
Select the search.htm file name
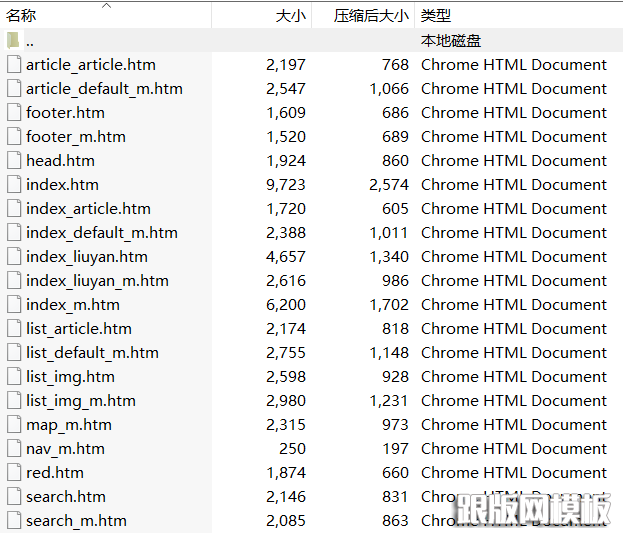pyautogui.click(x=65, y=496)
